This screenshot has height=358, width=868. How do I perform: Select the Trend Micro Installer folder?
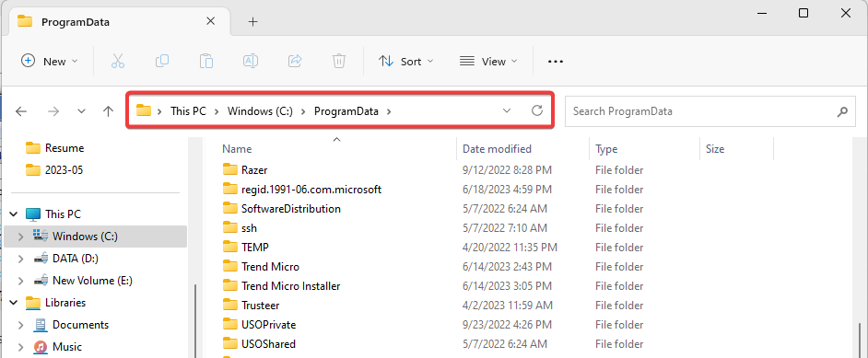pyautogui.click(x=290, y=286)
